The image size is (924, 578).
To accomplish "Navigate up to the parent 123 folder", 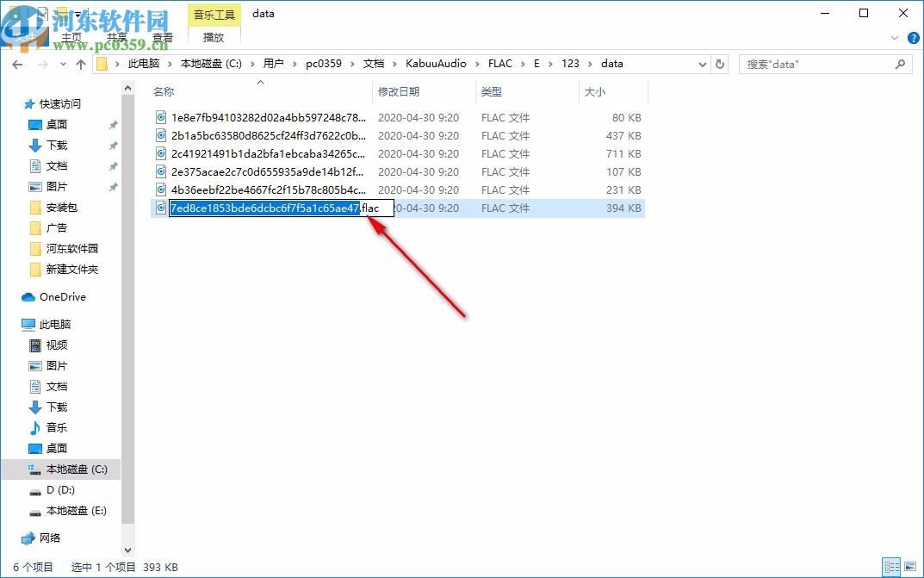I will 80,63.
